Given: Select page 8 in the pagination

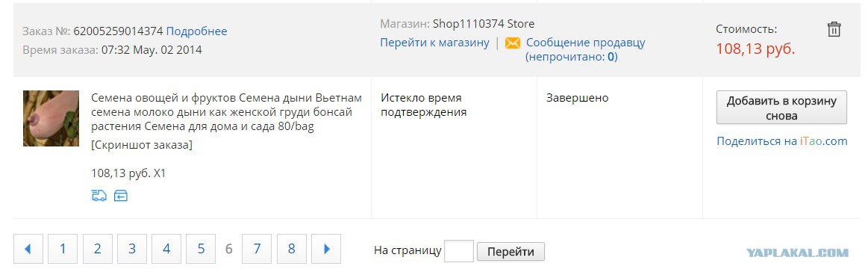Looking at the screenshot, I should (292, 249).
